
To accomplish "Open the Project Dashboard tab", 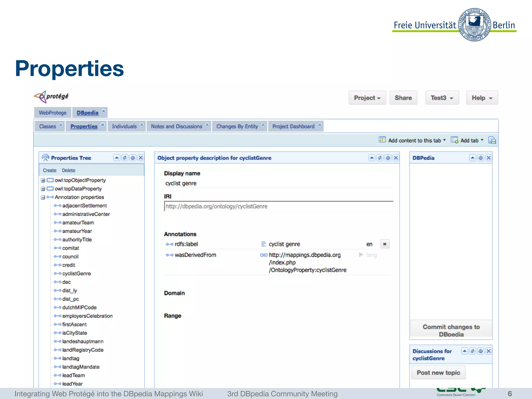I will (293, 127).
